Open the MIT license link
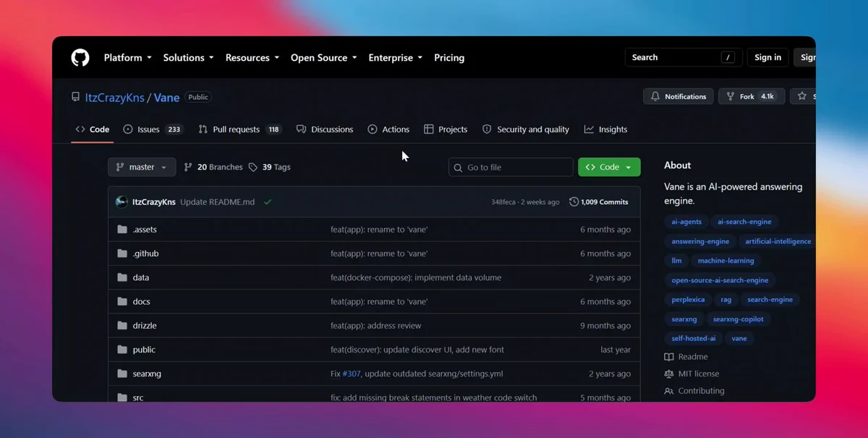 (699, 374)
